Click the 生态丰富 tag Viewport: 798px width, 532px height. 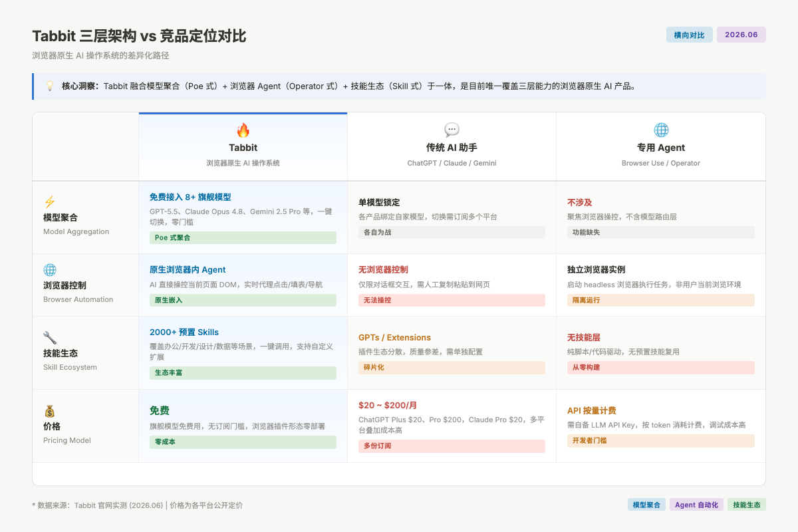click(x=243, y=372)
